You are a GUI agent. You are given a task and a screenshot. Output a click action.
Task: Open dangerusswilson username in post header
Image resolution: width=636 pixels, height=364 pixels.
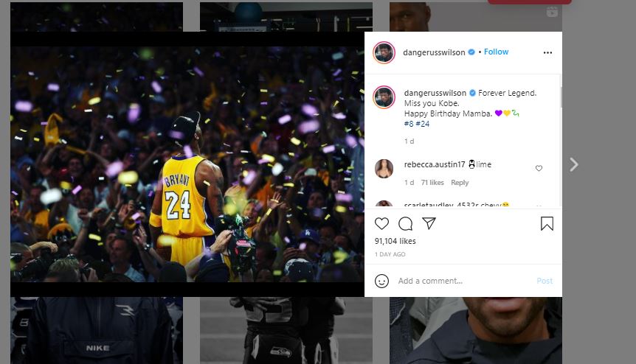pyautogui.click(x=434, y=52)
